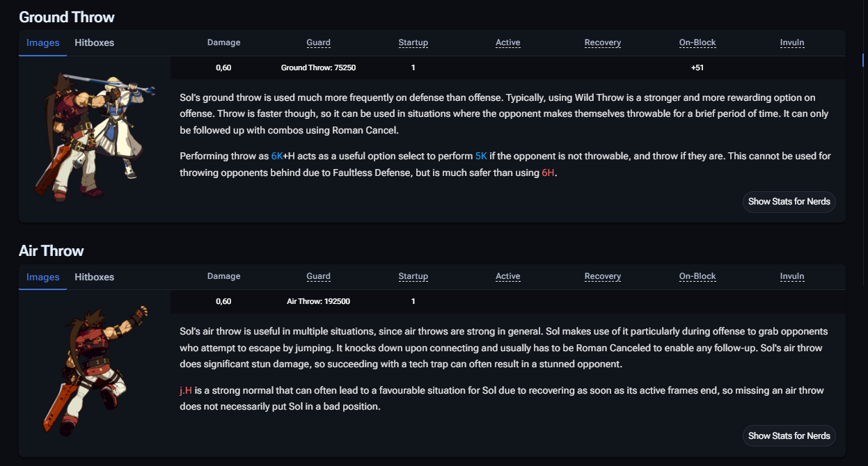Viewport: 868px width, 466px height.
Task: Click Recovery header in Air Throw table
Action: tap(602, 277)
